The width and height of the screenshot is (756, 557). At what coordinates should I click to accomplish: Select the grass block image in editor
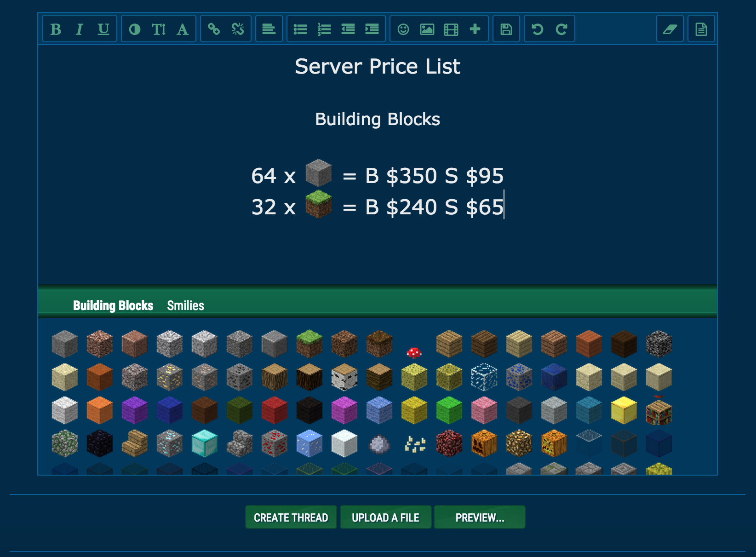[319, 204]
